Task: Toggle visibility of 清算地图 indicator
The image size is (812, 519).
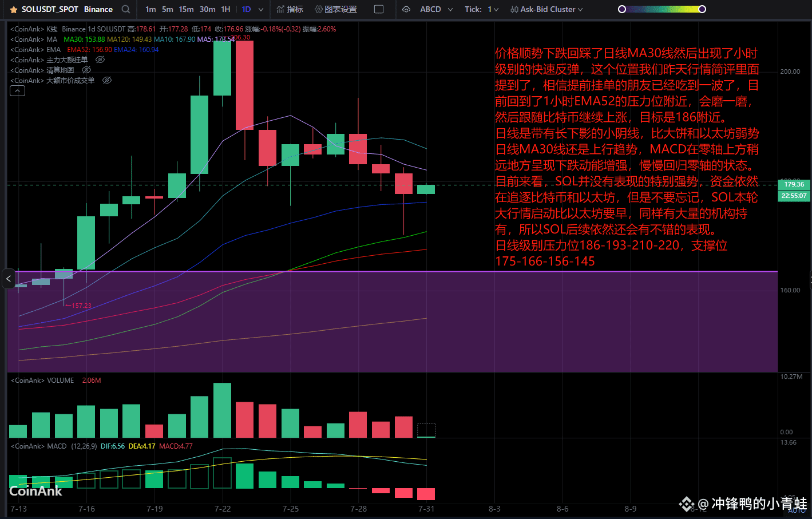Action: tap(86, 70)
